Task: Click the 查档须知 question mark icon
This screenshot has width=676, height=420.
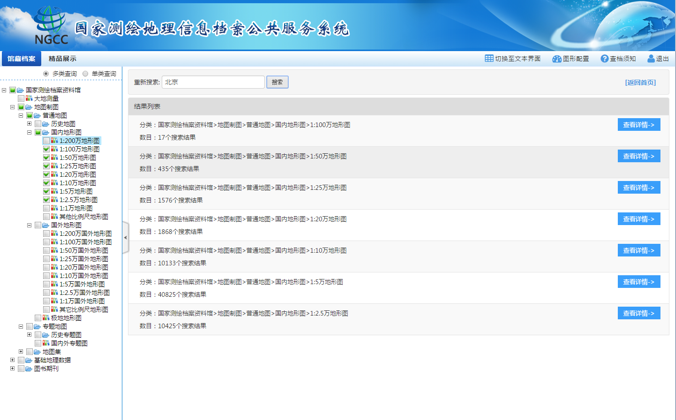Action: pyautogui.click(x=604, y=59)
